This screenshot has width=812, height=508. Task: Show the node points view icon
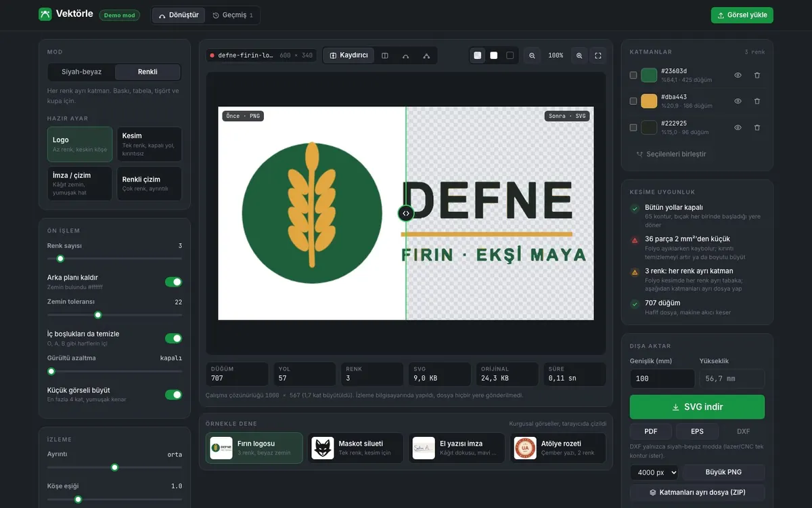click(x=426, y=56)
